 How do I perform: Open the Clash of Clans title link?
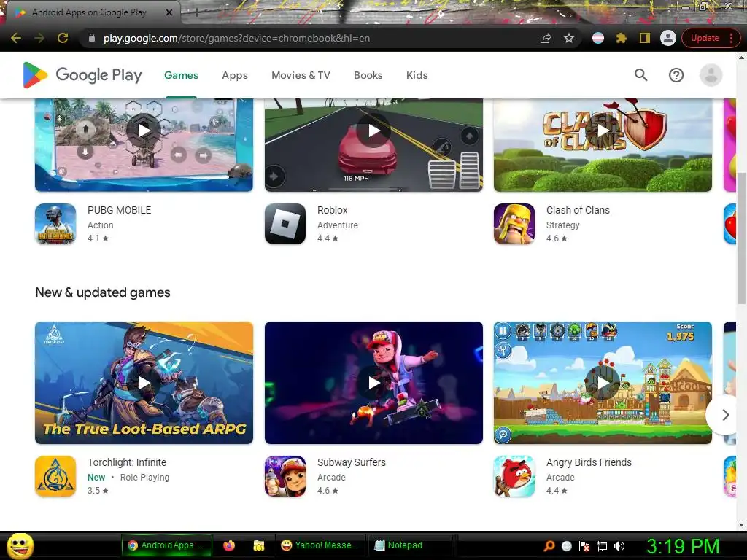[578, 210]
